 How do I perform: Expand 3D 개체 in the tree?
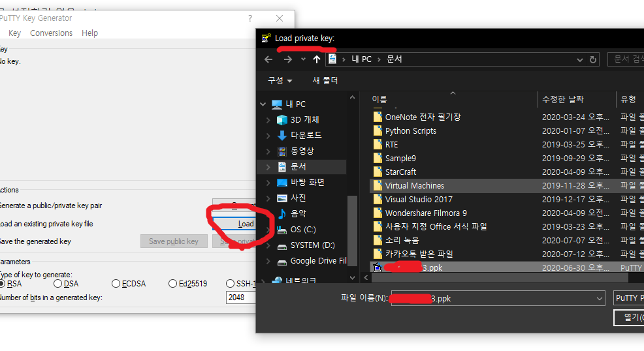[x=268, y=120]
